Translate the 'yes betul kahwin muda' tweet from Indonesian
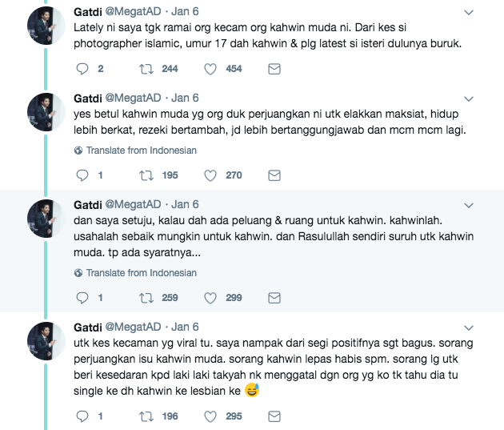The image size is (504, 430). click(135, 151)
